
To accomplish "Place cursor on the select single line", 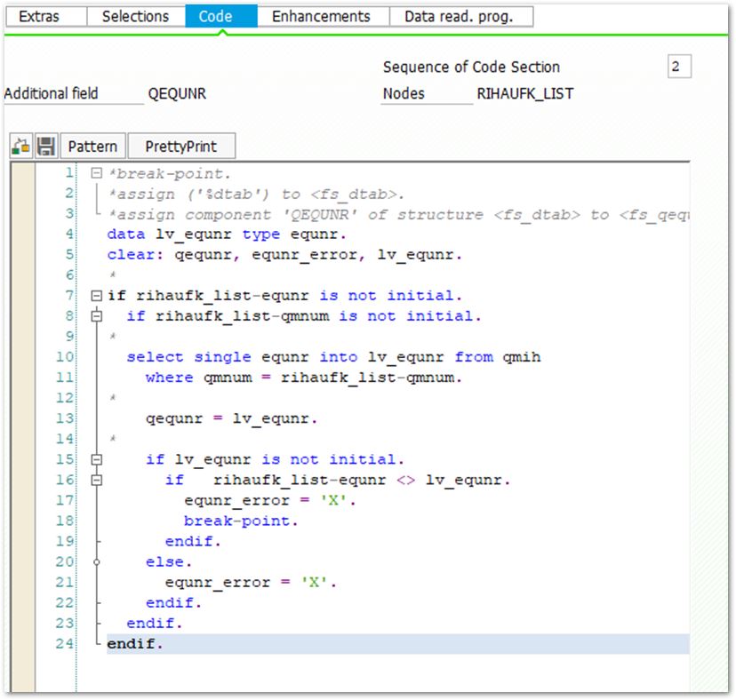I will (333, 357).
